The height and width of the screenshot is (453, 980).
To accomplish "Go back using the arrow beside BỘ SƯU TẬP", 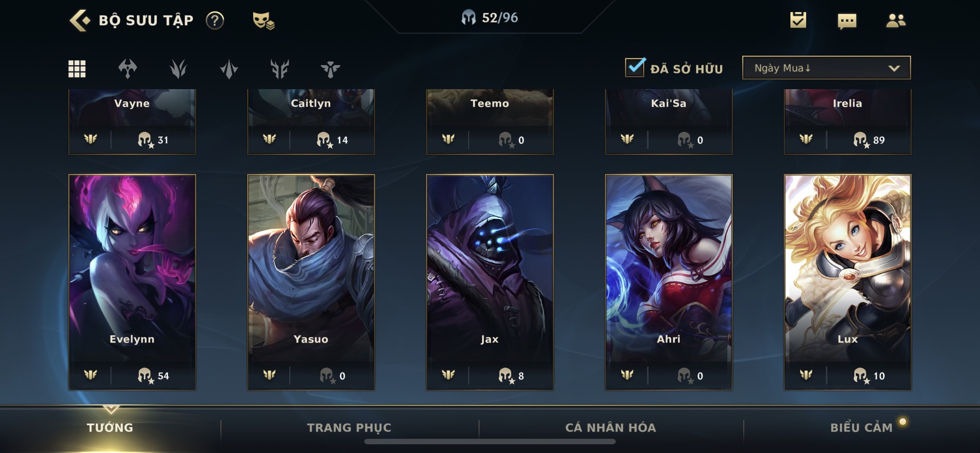I will [x=80, y=21].
